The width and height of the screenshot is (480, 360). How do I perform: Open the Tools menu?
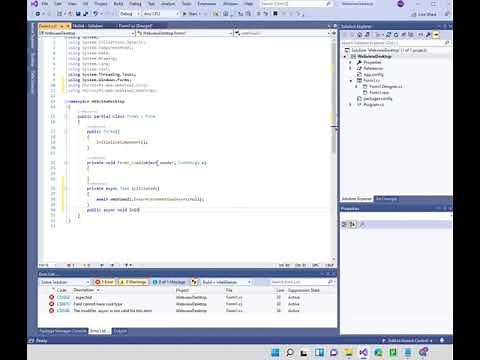pos(186,4)
